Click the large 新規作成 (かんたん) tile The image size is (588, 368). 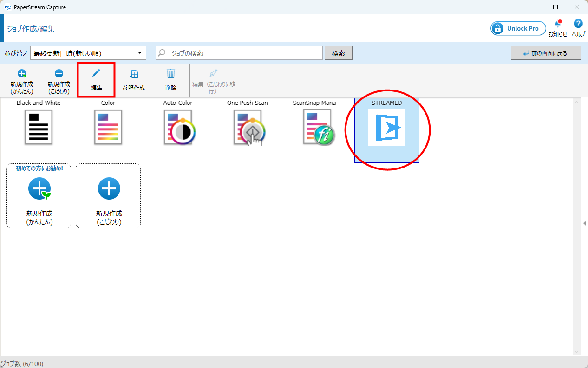tap(39, 196)
